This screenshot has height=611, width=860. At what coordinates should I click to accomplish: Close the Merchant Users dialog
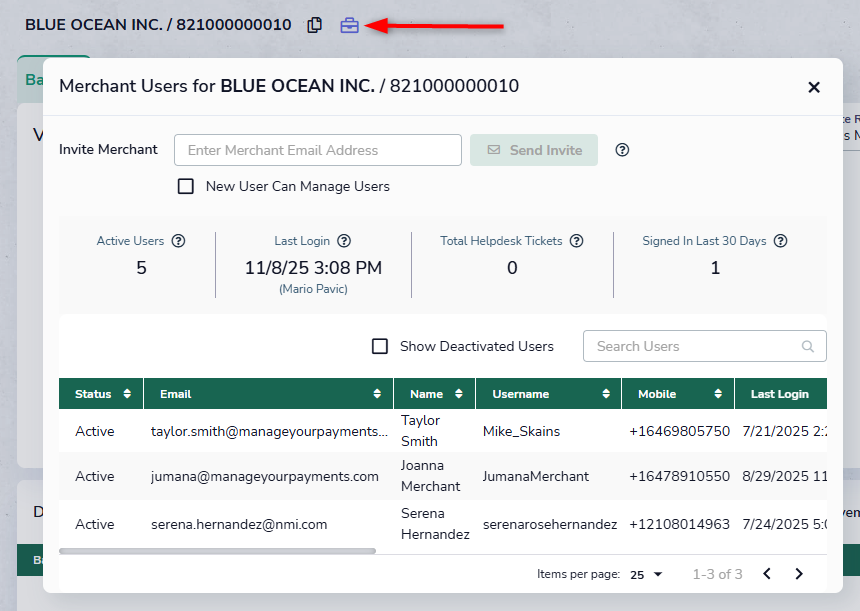[x=814, y=87]
